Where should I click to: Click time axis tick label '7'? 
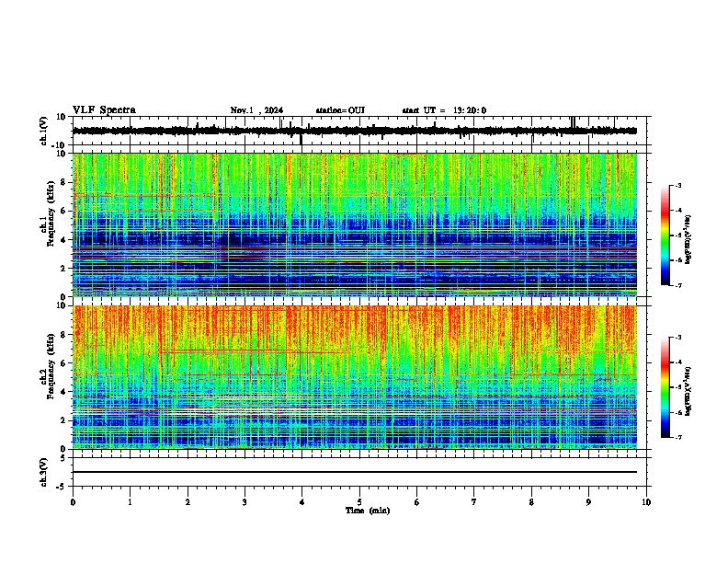[x=474, y=502]
